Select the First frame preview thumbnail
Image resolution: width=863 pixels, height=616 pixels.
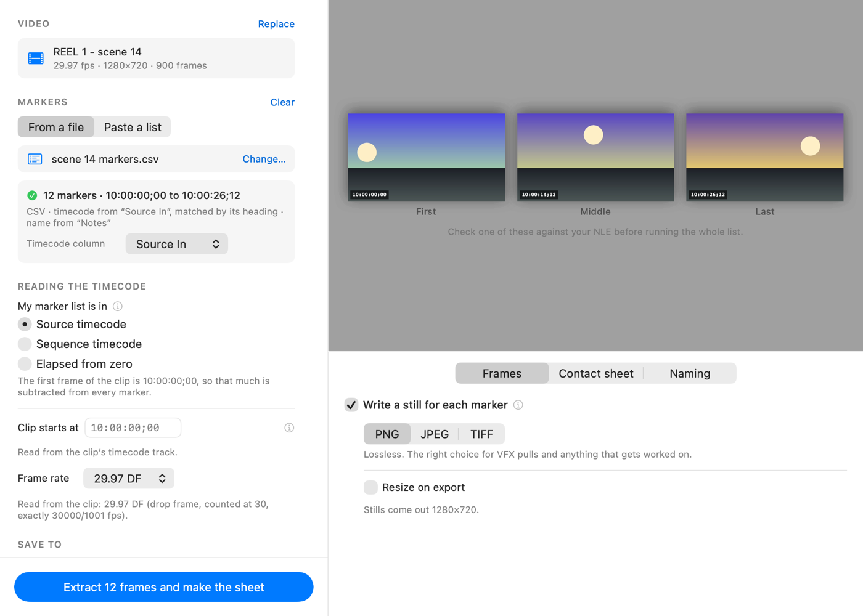[427, 157]
